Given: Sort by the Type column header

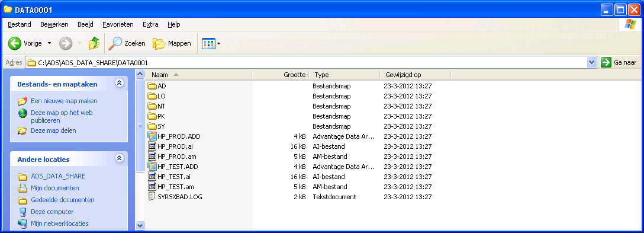Looking at the screenshot, I should click(344, 75).
